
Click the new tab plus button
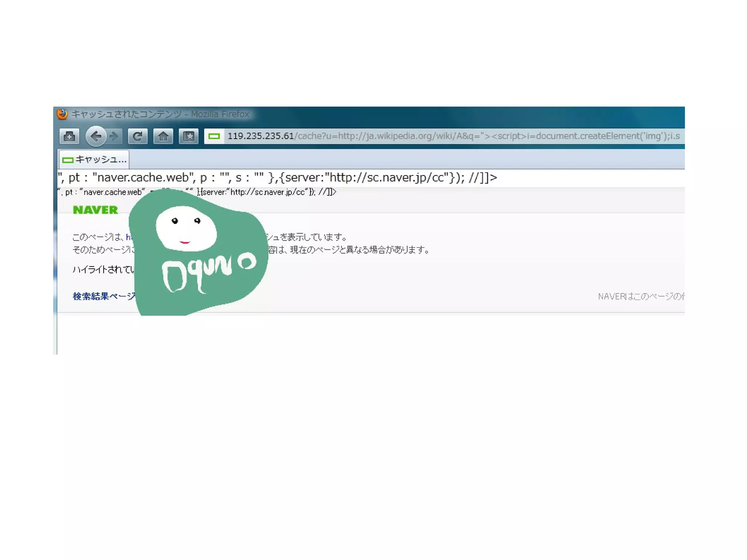(x=69, y=136)
